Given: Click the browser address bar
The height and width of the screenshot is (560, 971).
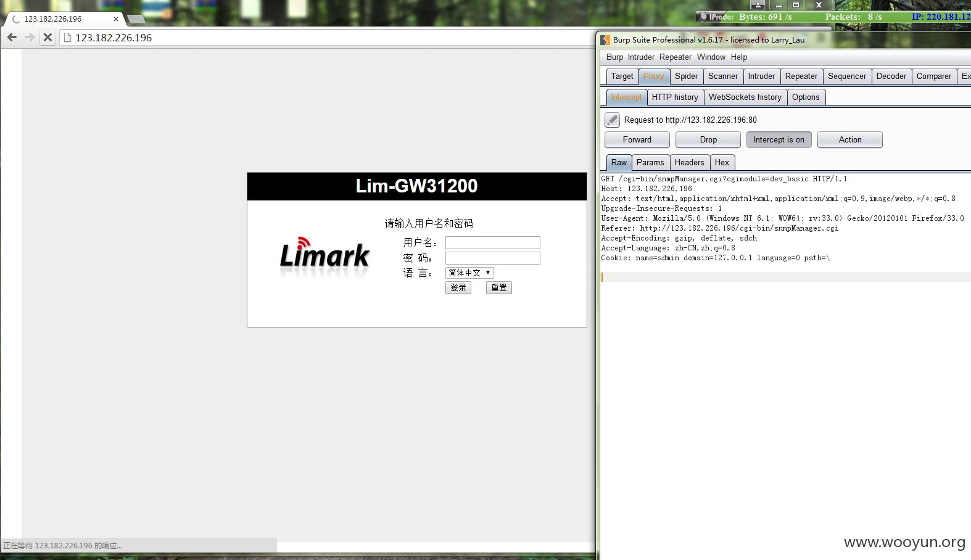Looking at the screenshot, I should coord(327,38).
